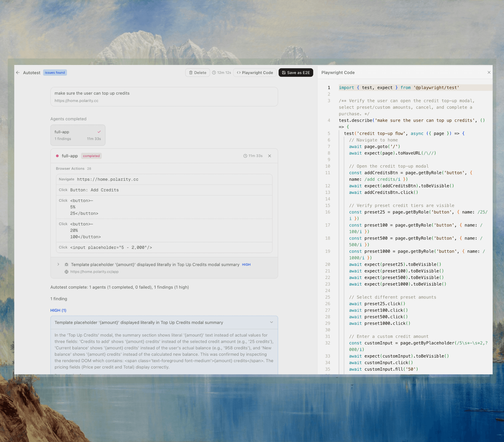Screen dimensions: 504x442
Task: Open the https://home.polarity.cc/app link
Action: point(94,272)
